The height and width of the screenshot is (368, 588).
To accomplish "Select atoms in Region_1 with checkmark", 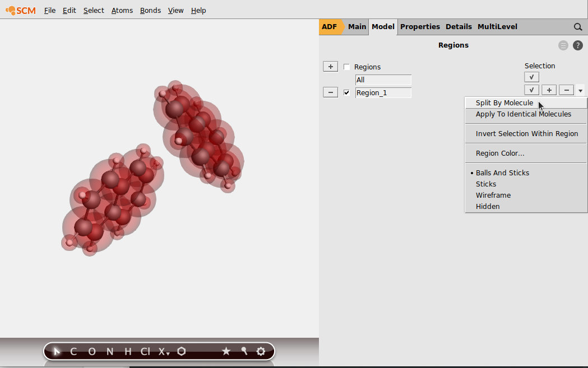I will click(531, 90).
